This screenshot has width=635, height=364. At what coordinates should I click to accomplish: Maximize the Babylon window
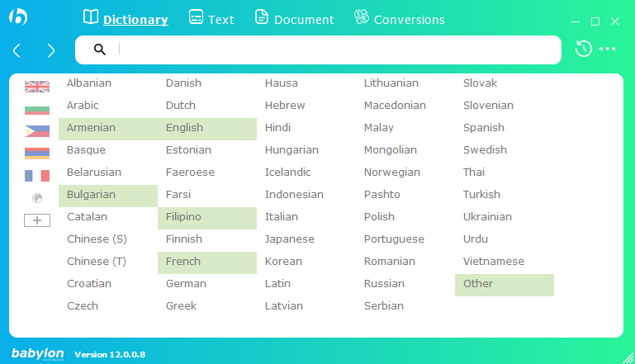coord(595,21)
